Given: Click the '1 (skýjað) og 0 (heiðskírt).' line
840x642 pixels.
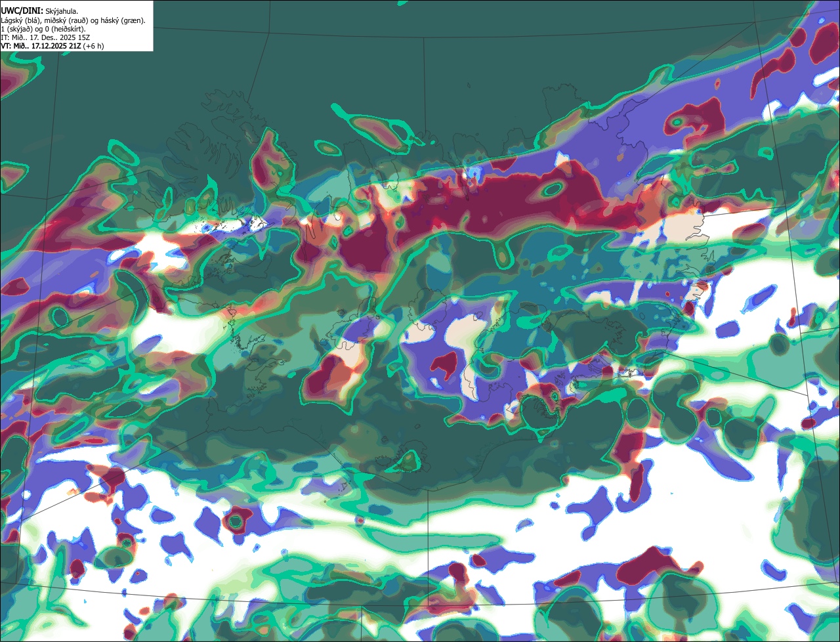Looking at the screenshot, I should [x=43, y=29].
